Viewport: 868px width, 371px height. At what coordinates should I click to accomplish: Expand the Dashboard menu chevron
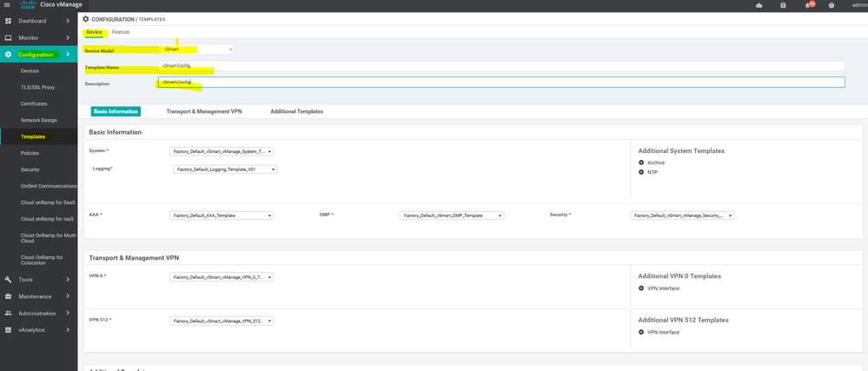68,21
